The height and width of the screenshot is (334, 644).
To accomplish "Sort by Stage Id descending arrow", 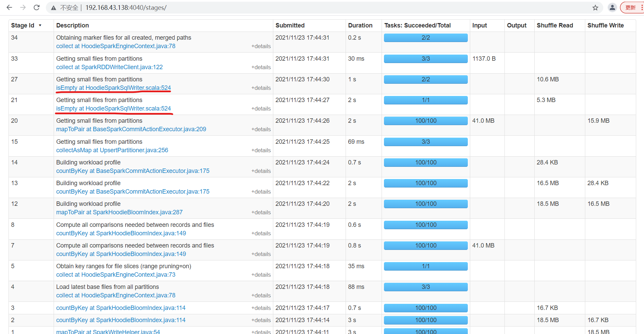I will (x=40, y=25).
